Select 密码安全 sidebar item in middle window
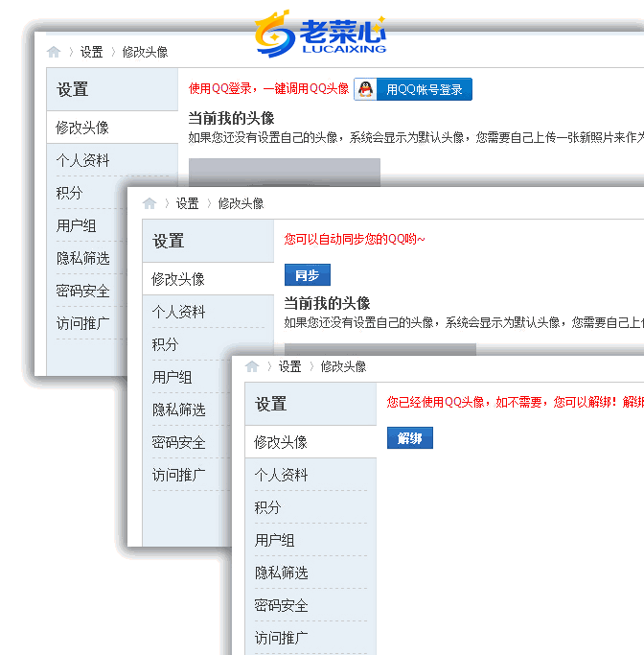Image resolution: width=644 pixels, height=655 pixels. click(178, 442)
